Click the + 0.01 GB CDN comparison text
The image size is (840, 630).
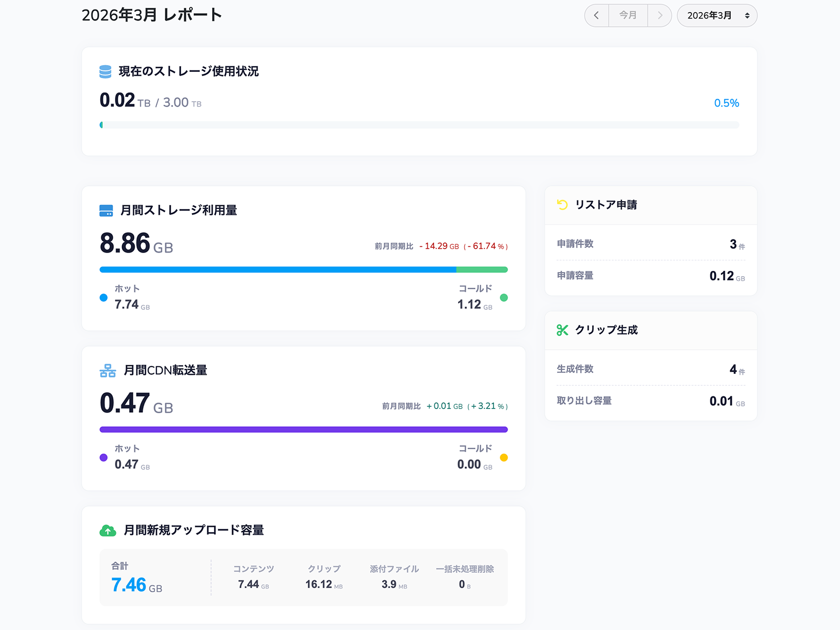click(467, 406)
